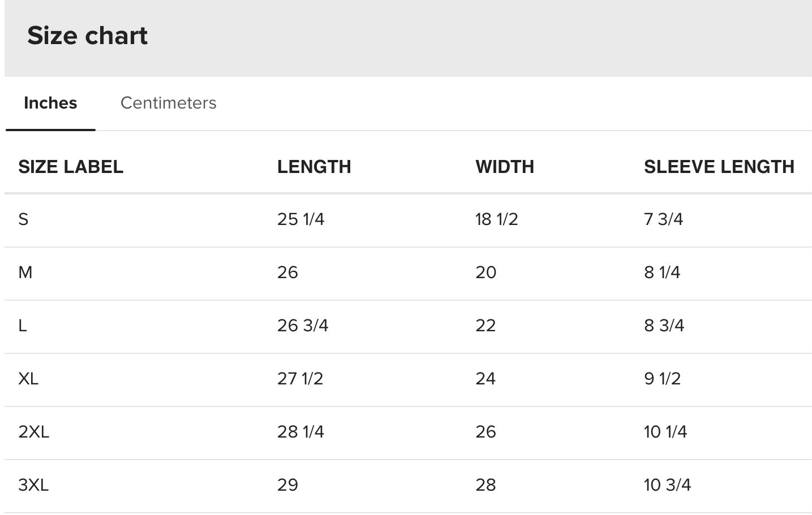This screenshot has height=515, width=812.
Task: Click the Size chart heading
Action: tap(87, 36)
